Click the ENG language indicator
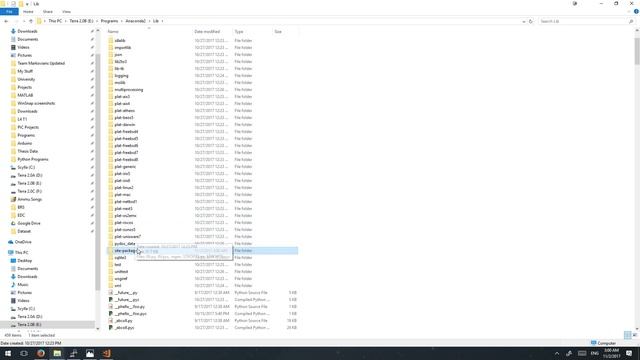This screenshot has height=360, width=640. [x=595, y=353]
